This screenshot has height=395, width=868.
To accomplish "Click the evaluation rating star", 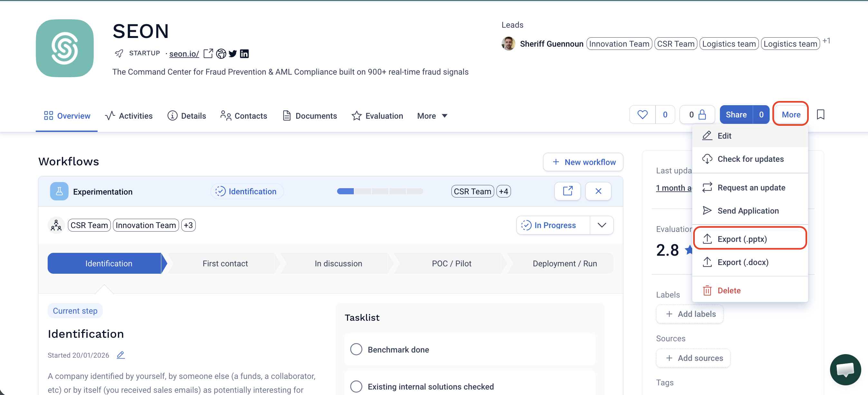I will (688, 250).
